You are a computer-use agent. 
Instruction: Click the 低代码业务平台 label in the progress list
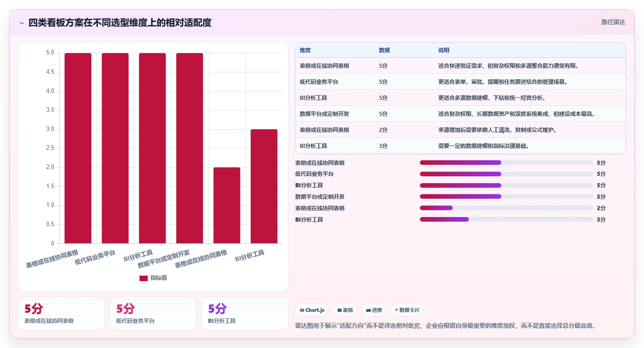click(x=315, y=174)
